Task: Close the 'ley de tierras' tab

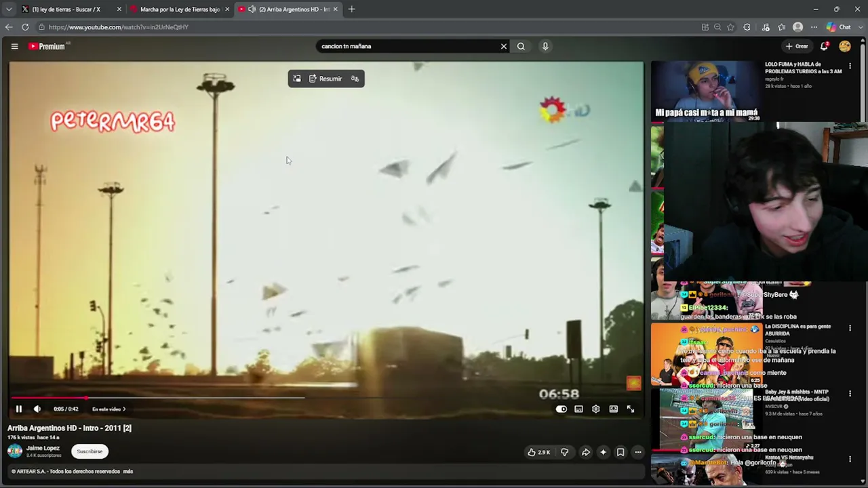Action: click(x=119, y=9)
